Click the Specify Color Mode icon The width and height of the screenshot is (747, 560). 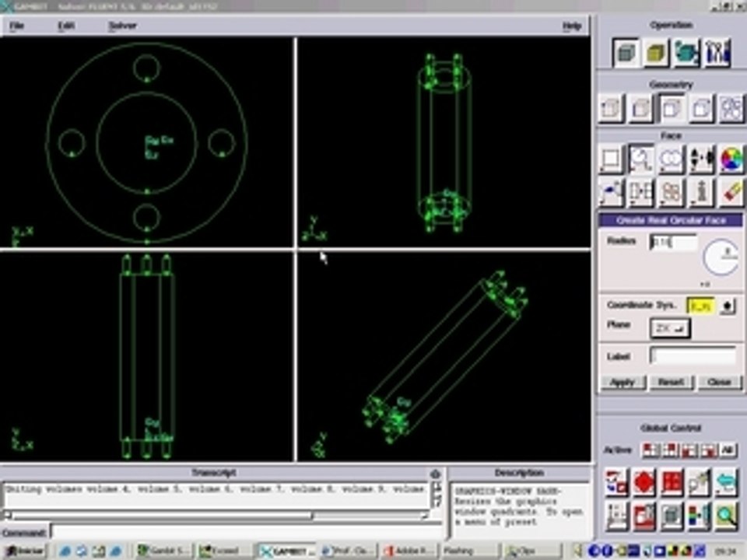(699, 516)
